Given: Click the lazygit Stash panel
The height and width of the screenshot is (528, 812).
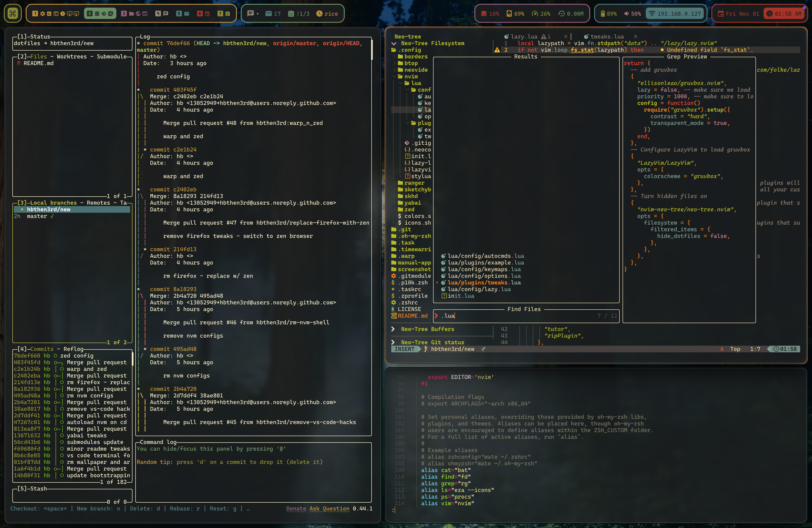Looking at the screenshot, I should pos(72,495).
